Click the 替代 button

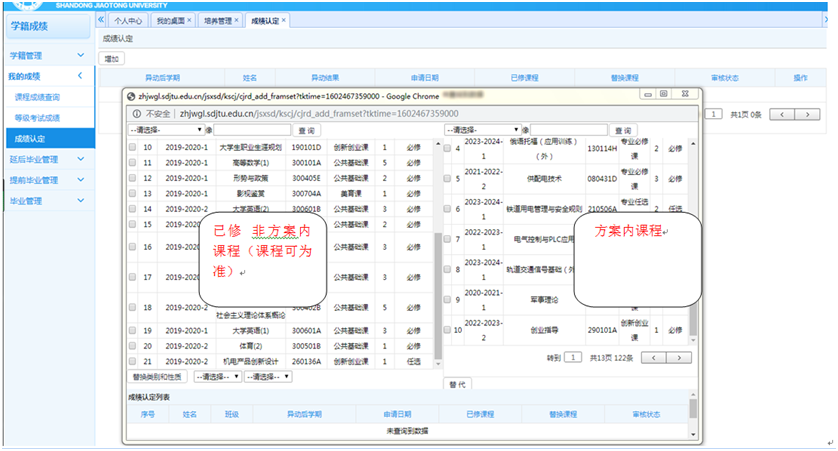pyautogui.click(x=457, y=384)
